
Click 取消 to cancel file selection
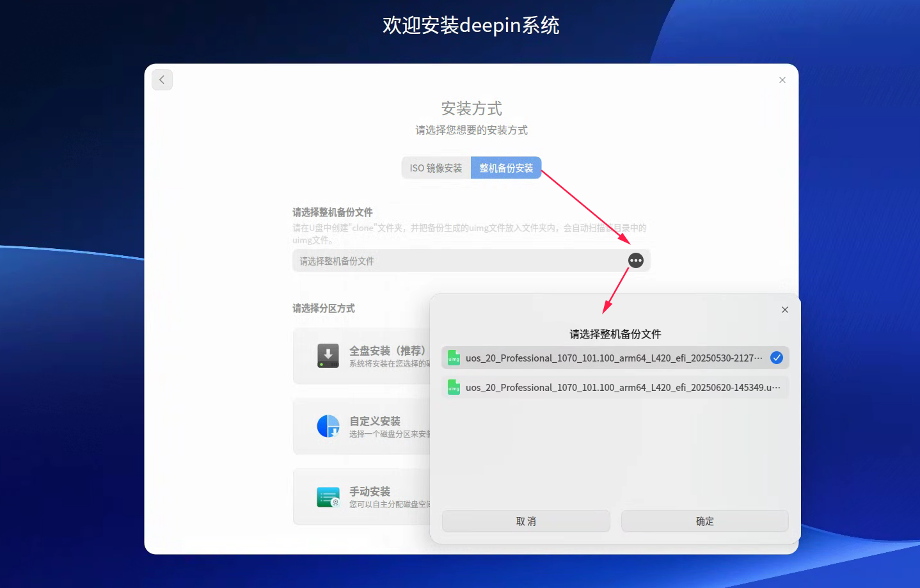click(x=526, y=521)
